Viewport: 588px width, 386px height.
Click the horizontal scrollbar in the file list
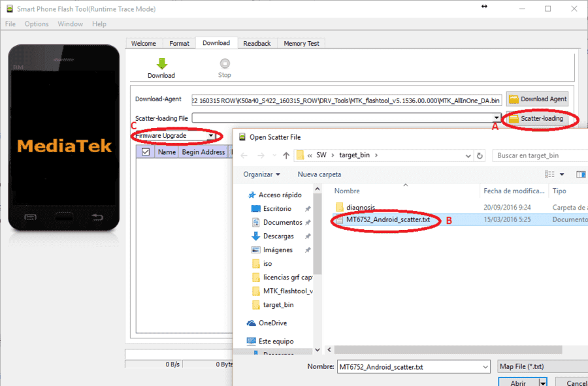coord(448,349)
